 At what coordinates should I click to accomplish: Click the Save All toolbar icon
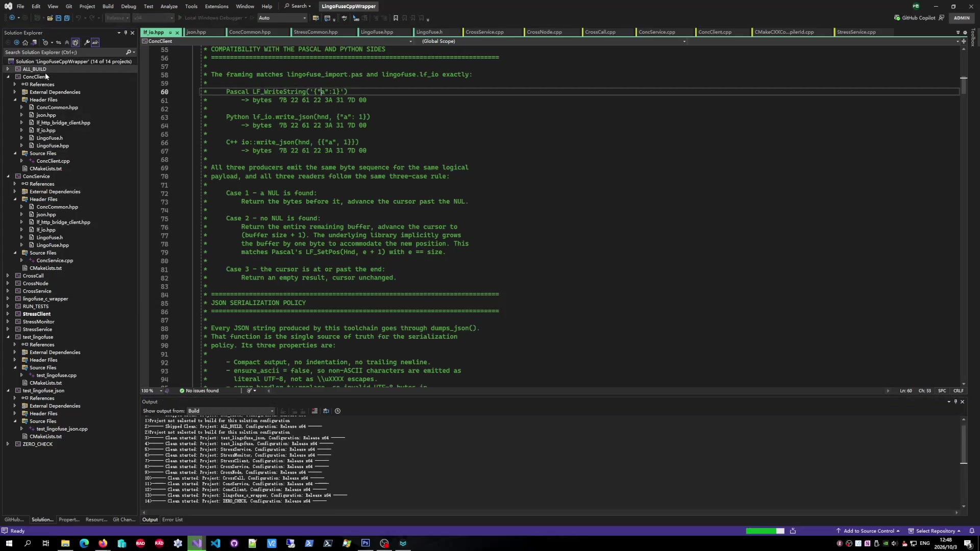point(66,18)
